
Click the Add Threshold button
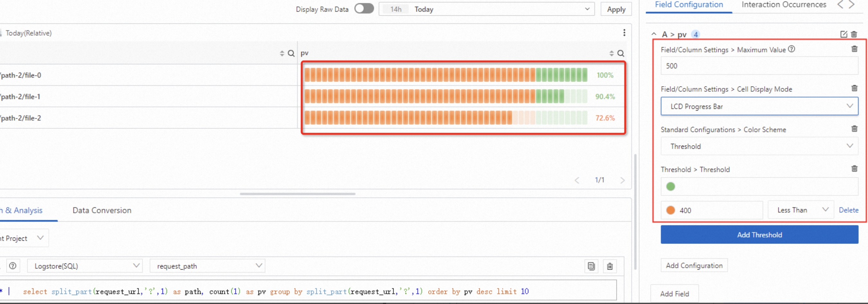[x=759, y=235]
